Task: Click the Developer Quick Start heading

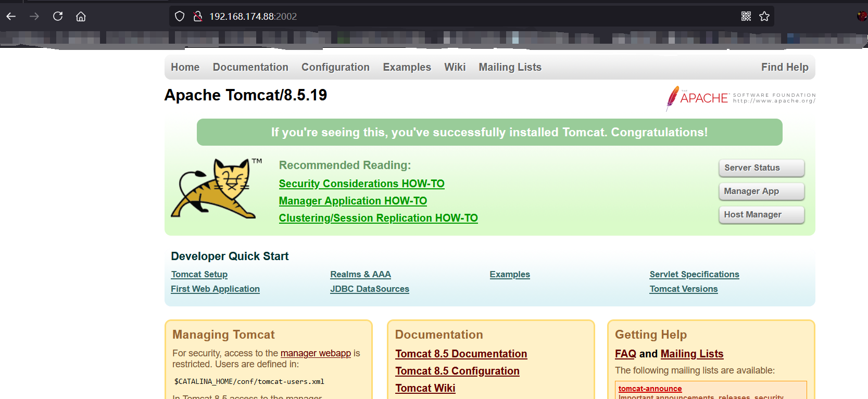Action: point(230,256)
